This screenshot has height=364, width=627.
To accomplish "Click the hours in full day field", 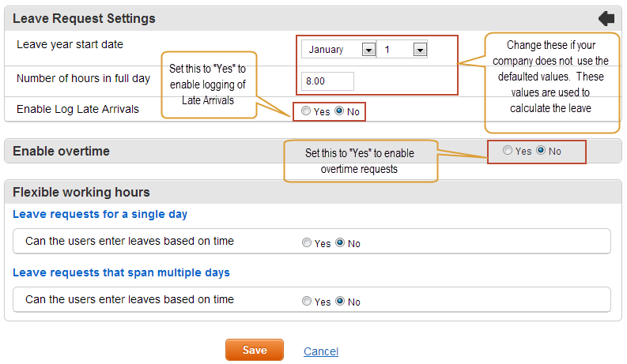I will pyautogui.click(x=327, y=81).
